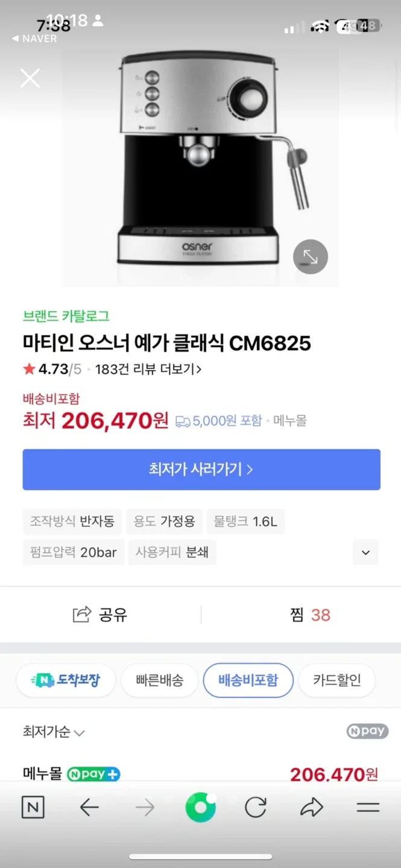Return to NAVER app via status bar

pyautogui.click(x=34, y=39)
